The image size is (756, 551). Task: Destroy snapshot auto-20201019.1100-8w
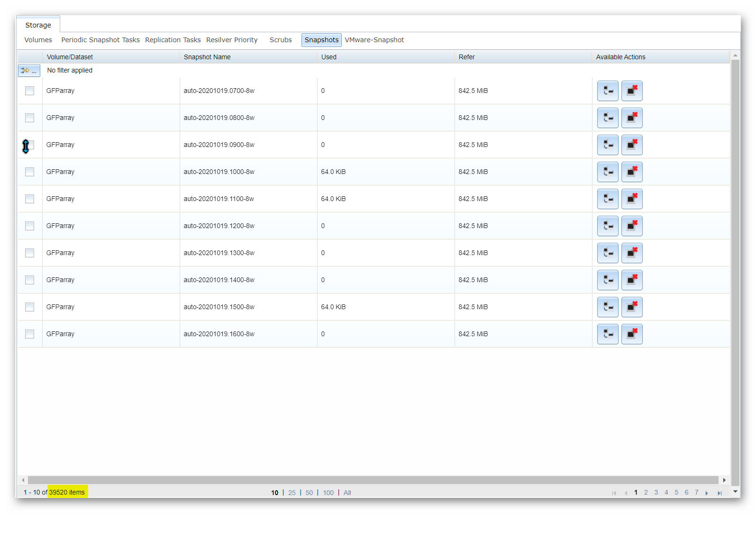pyautogui.click(x=632, y=199)
